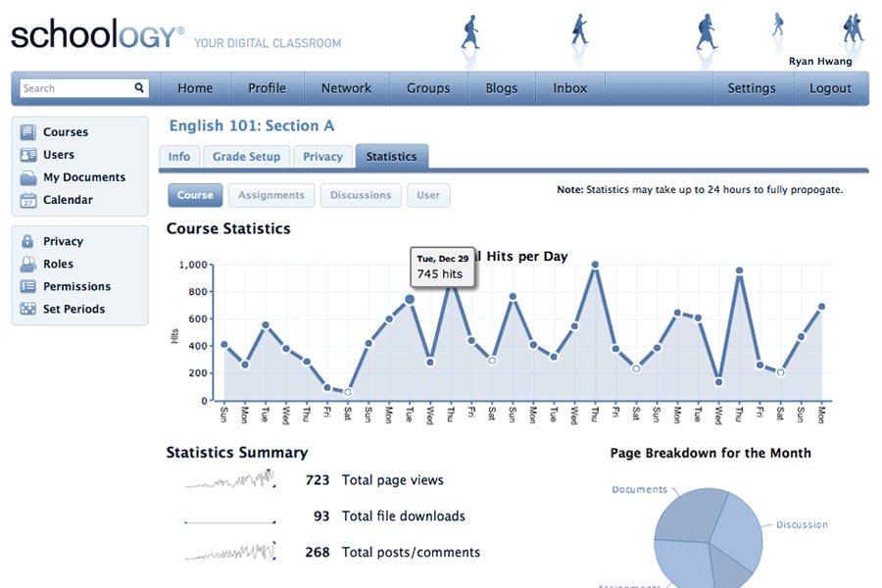The image size is (882, 588).
Task: Click the Users icon in sidebar
Action: (x=27, y=155)
